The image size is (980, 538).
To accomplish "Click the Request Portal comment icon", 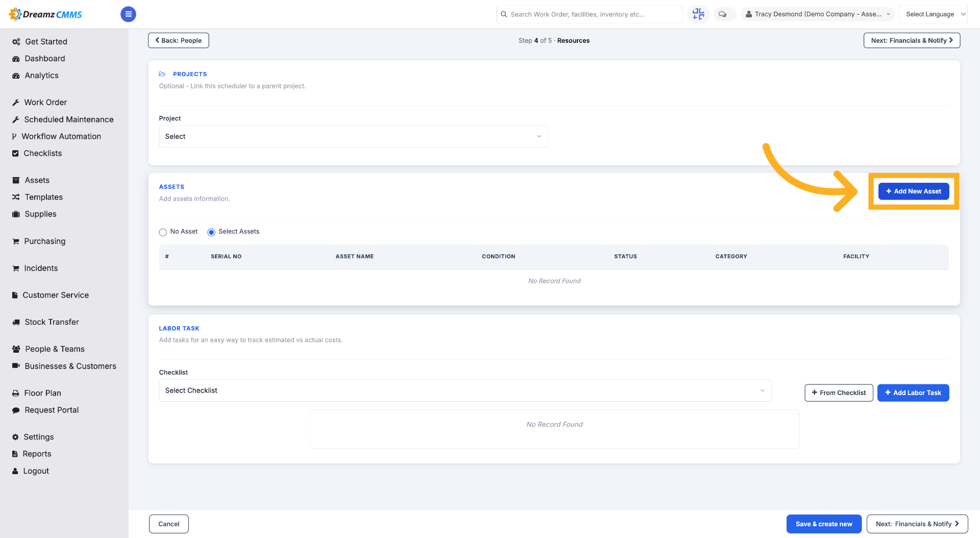I will click(16, 410).
